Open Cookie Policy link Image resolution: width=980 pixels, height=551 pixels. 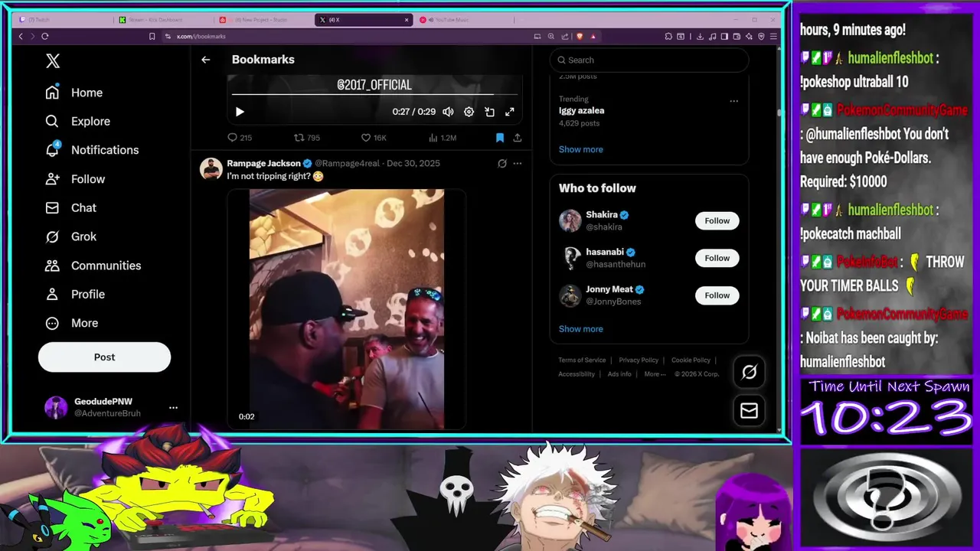(x=691, y=360)
